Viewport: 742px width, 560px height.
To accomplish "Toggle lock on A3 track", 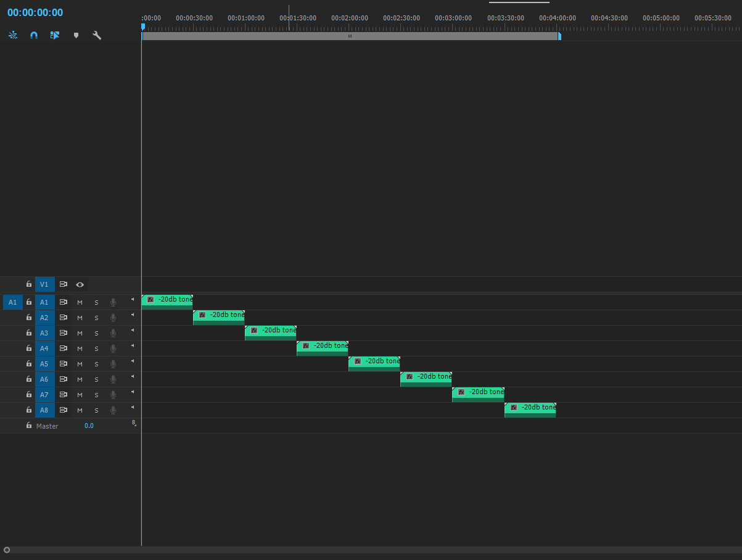I will [x=28, y=333].
